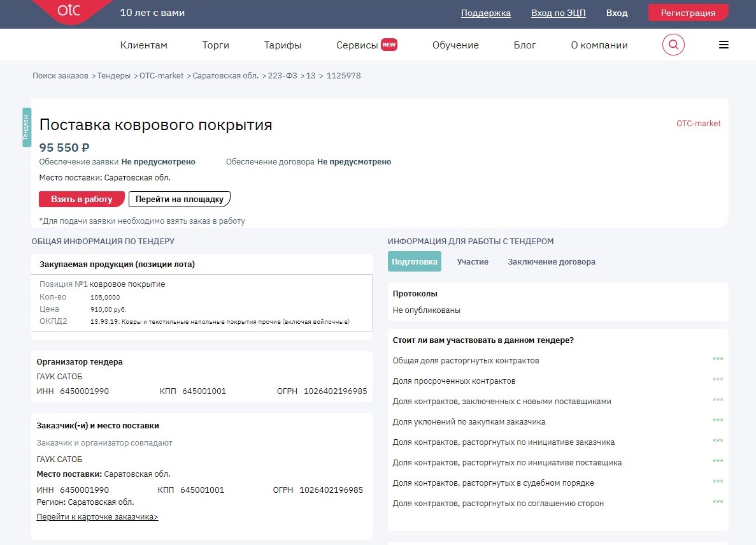Click Вход по ЭЦП link
This screenshot has height=545, width=756.
pos(558,13)
